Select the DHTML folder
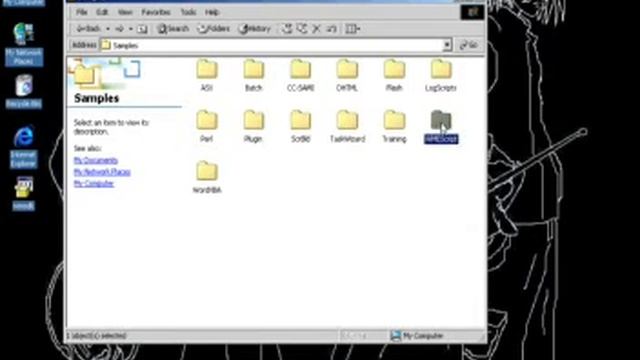This screenshot has width=640, height=360. 347,76
